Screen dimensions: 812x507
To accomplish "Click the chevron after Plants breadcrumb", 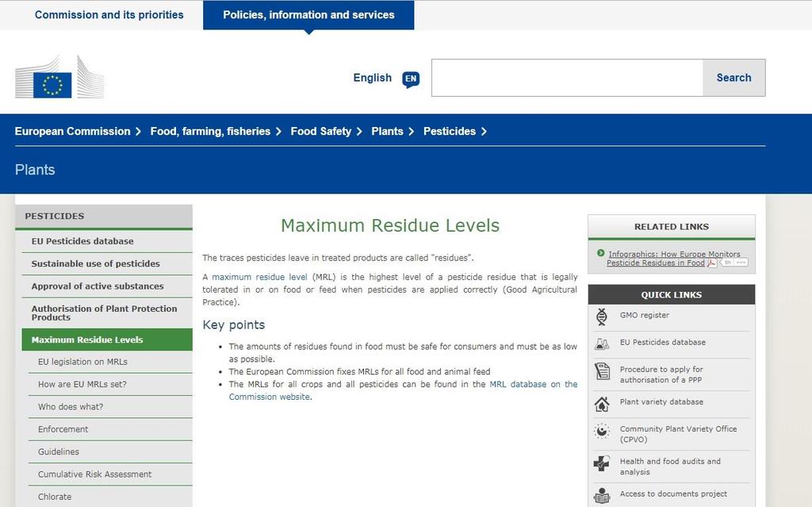I will coord(412,132).
